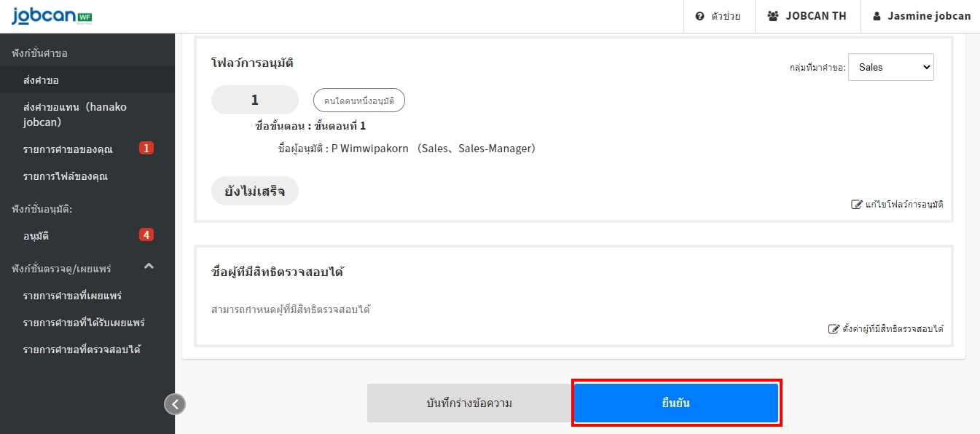980x434 pixels.
Task: Click the help question mark icon
Action: (699, 16)
